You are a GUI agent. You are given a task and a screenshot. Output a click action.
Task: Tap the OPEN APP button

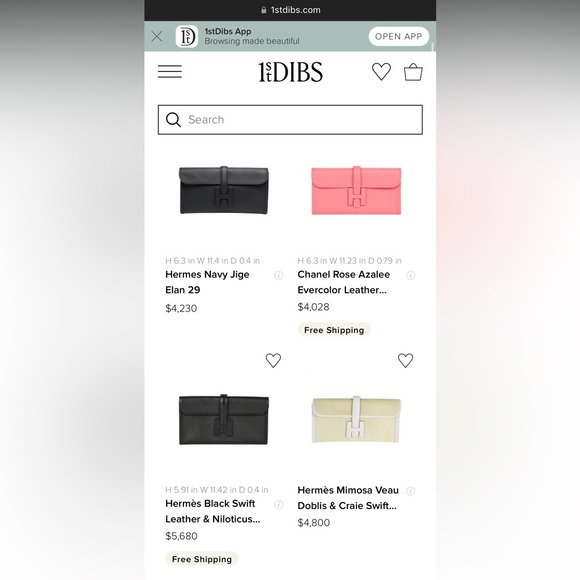click(x=399, y=36)
